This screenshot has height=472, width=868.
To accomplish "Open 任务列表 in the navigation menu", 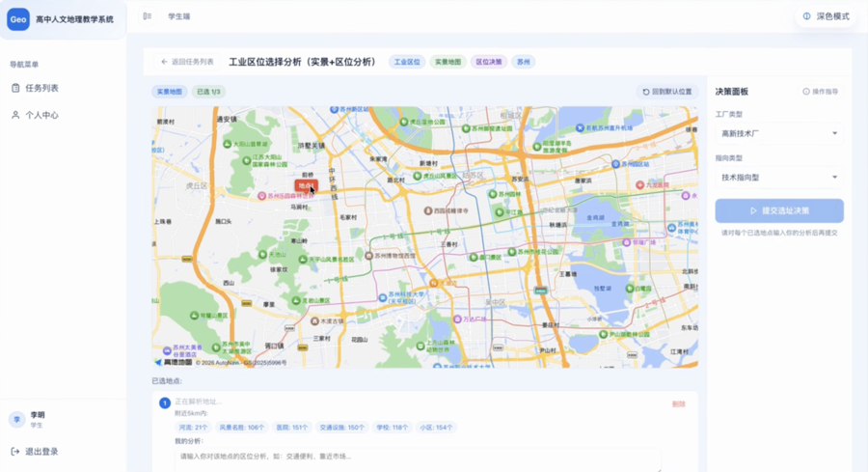I will tap(41, 88).
